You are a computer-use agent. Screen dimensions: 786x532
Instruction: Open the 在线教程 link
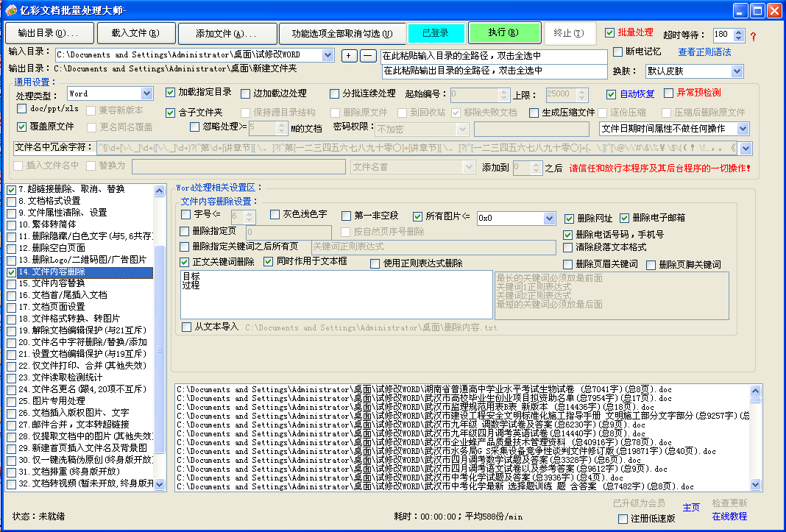point(729,517)
